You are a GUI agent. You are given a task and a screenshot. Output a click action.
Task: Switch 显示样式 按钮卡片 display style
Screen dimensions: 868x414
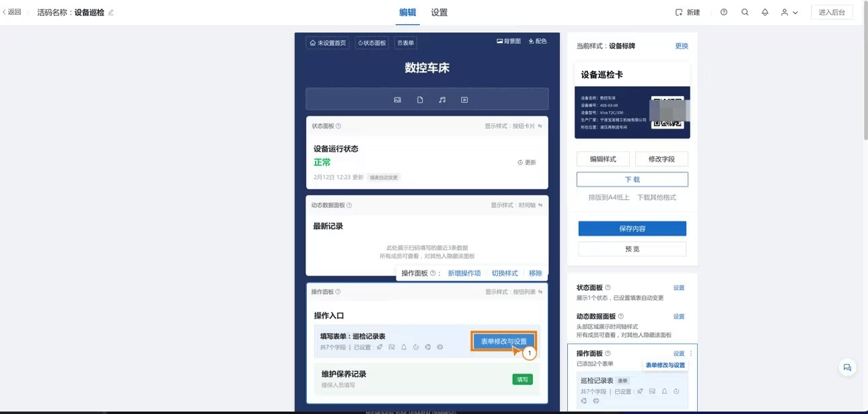coord(514,126)
